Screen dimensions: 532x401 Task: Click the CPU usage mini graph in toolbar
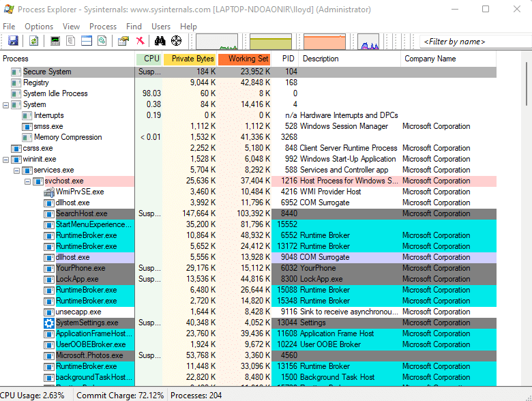pos(217,42)
